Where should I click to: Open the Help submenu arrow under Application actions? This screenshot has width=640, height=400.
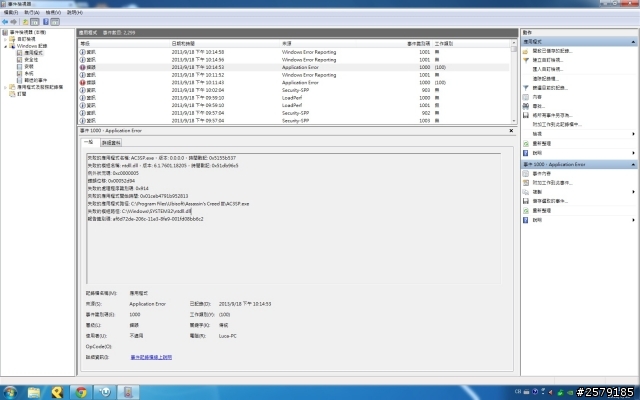coord(633,153)
